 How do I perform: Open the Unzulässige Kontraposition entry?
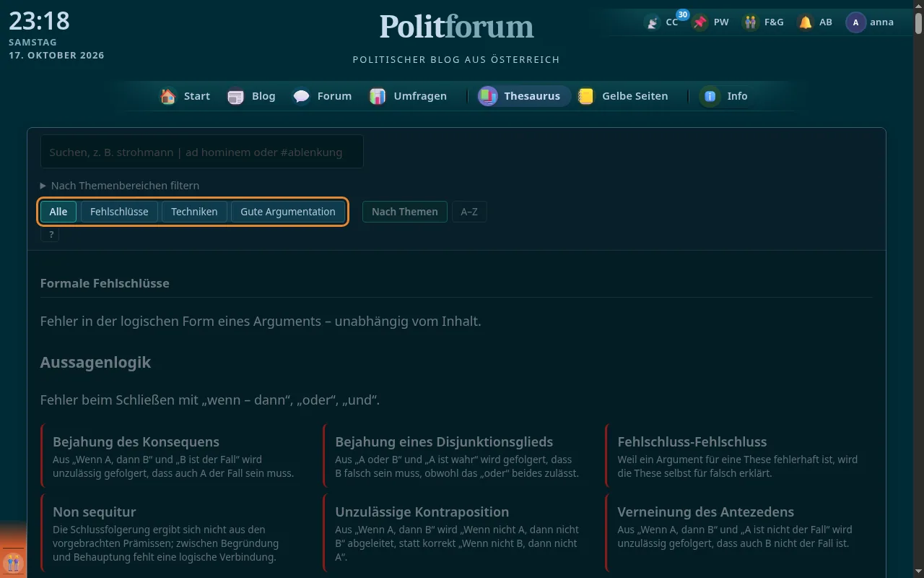tap(458, 533)
